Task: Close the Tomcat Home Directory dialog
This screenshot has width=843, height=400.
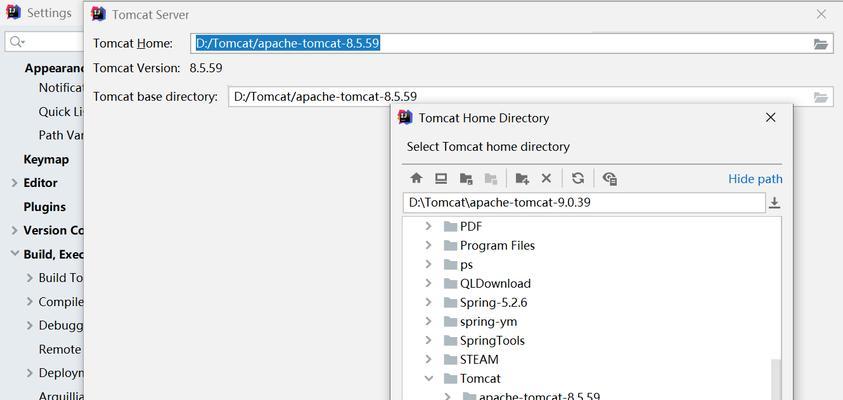Action: pos(770,117)
